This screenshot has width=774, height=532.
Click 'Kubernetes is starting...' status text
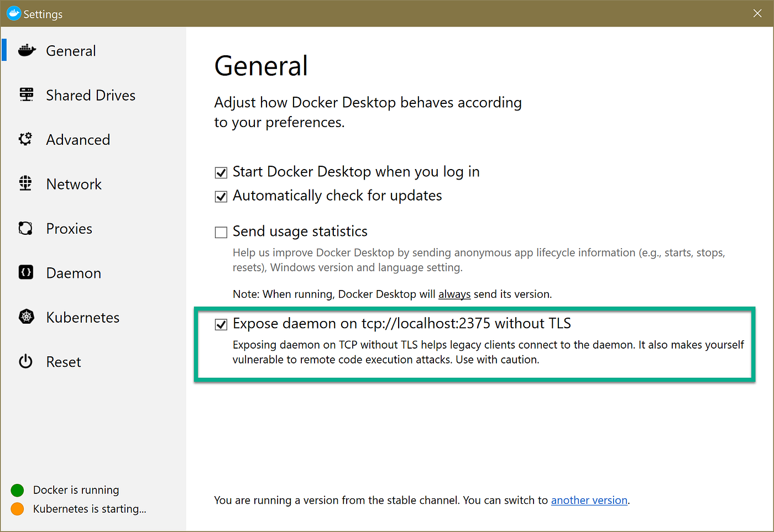click(x=90, y=509)
